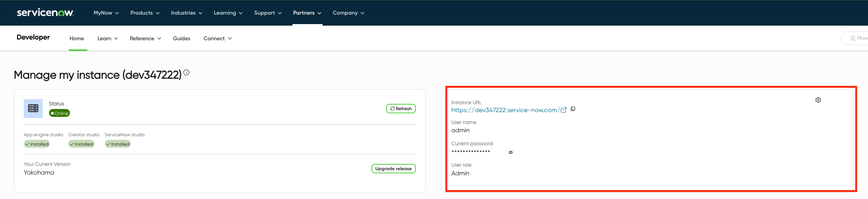Select the admin user name value
868x199 pixels.
[x=460, y=130]
